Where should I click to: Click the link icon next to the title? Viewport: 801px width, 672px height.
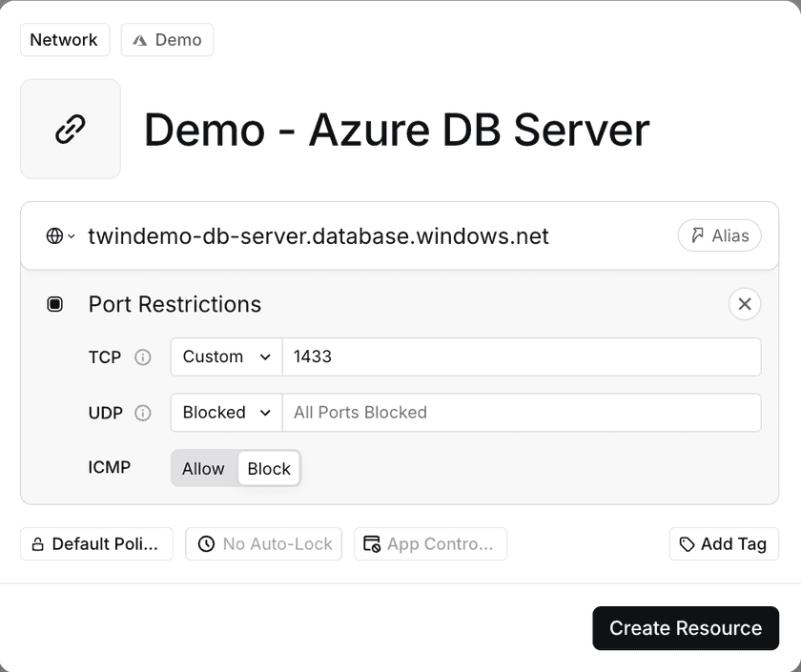click(x=70, y=129)
